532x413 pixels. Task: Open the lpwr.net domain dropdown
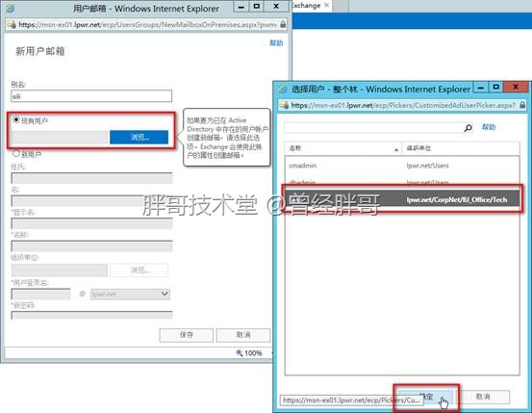[130, 295]
